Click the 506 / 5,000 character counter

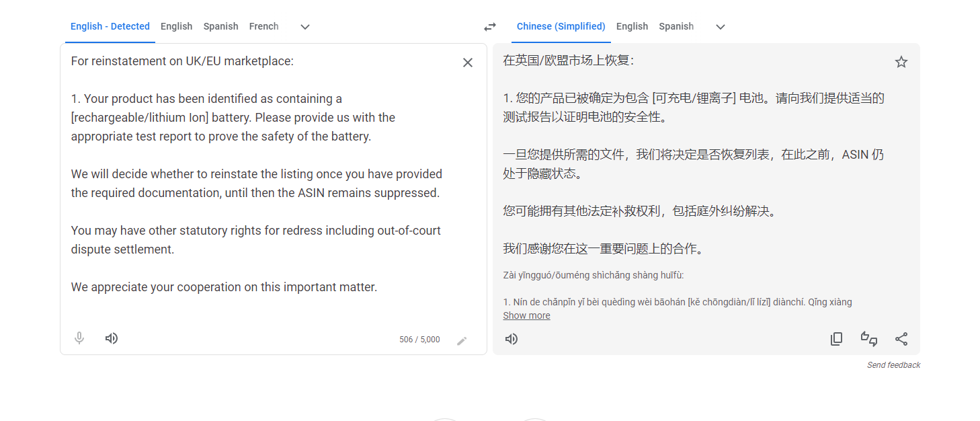tap(419, 340)
